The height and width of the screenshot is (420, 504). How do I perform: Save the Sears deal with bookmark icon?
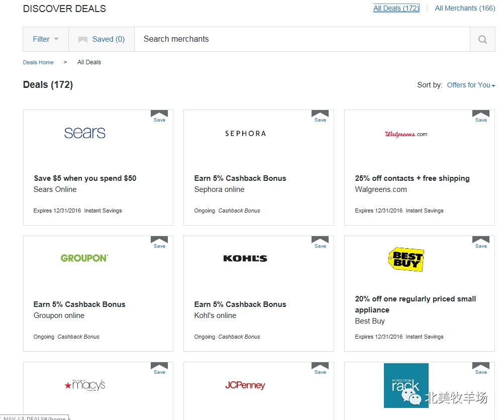coord(159,116)
